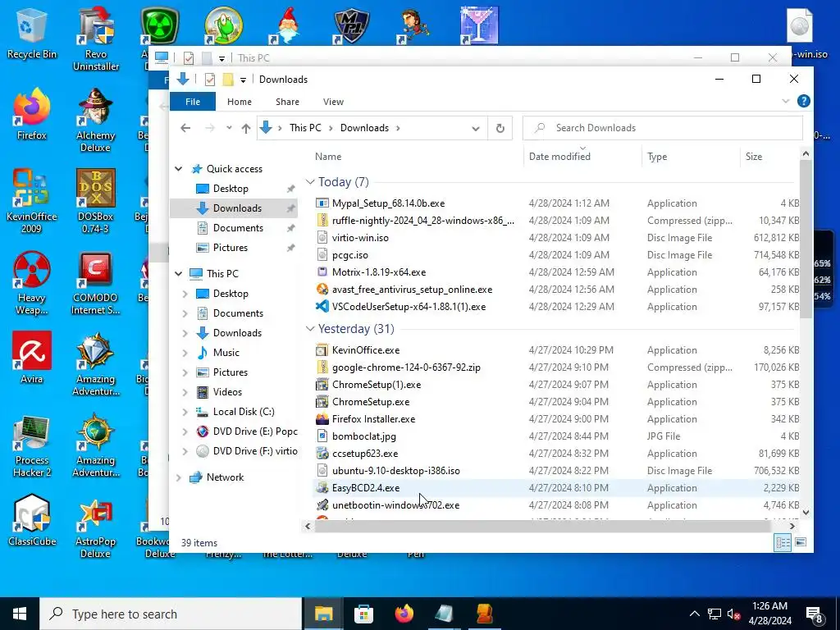
Task: Click File Explorer taskbar icon
Action: coord(323,614)
